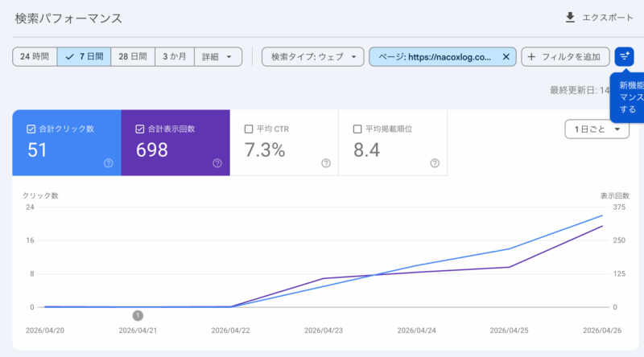Image resolution: width=644 pixels, height=357 pixels.
Task: Click the 新機能 tooltip popup
Action: pos(628,97)
